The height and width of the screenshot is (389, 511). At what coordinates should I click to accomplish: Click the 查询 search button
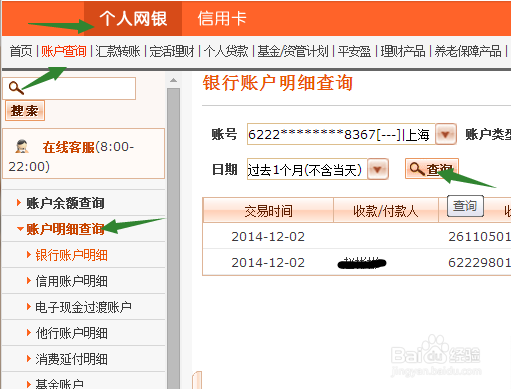432,169
